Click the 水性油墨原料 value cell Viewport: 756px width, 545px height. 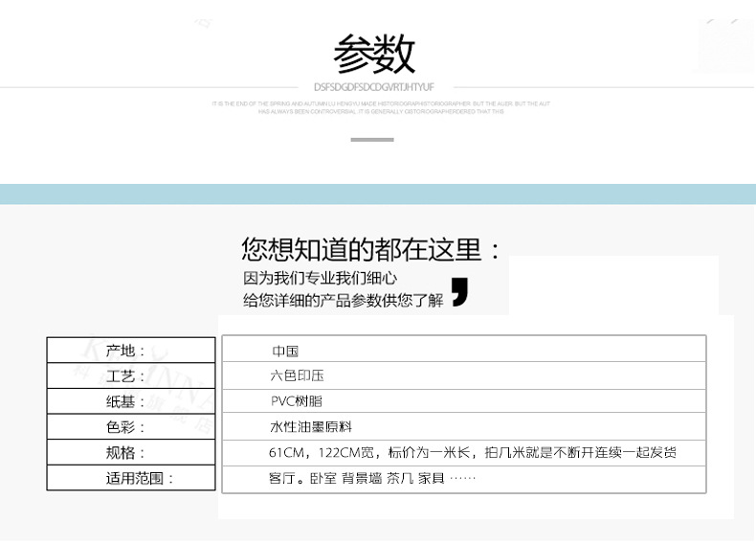tap(464, 426)
